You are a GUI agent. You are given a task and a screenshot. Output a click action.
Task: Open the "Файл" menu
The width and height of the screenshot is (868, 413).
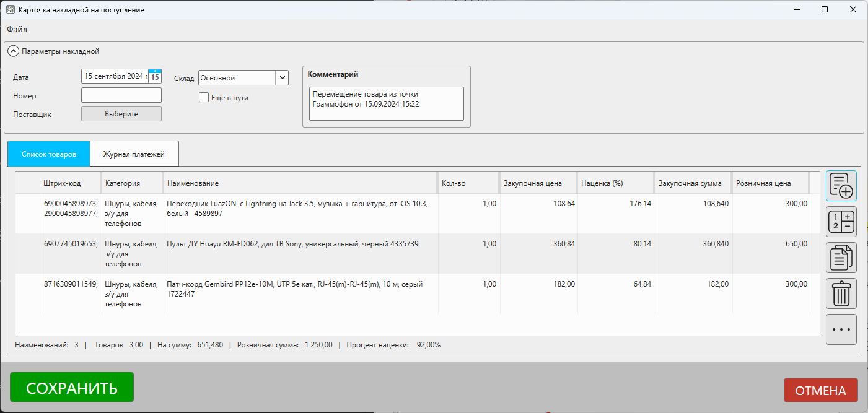17,29
